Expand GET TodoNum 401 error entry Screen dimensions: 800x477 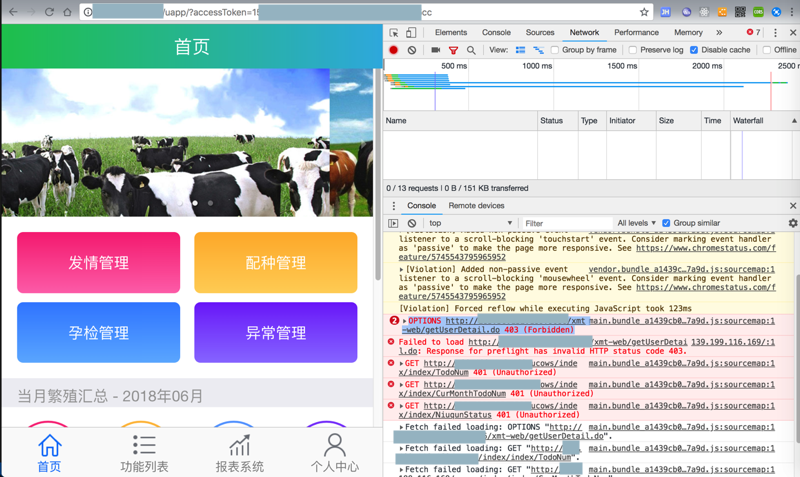(402, 364)
